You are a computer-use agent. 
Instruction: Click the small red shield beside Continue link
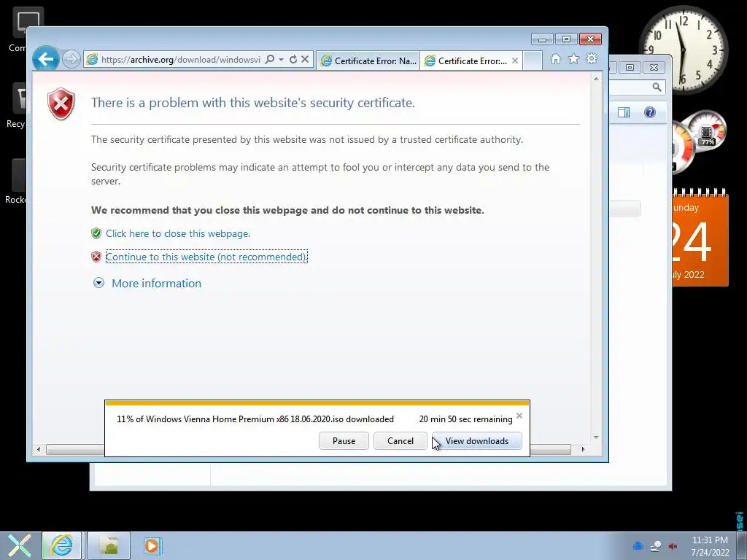pos(96,257)
